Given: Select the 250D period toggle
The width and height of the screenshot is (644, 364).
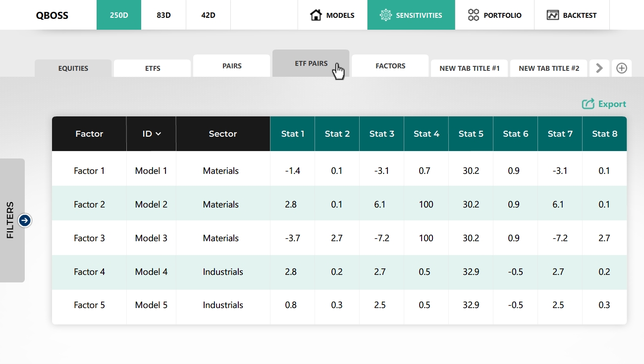Looking at the screenshot, I should [x=119, y=15].
